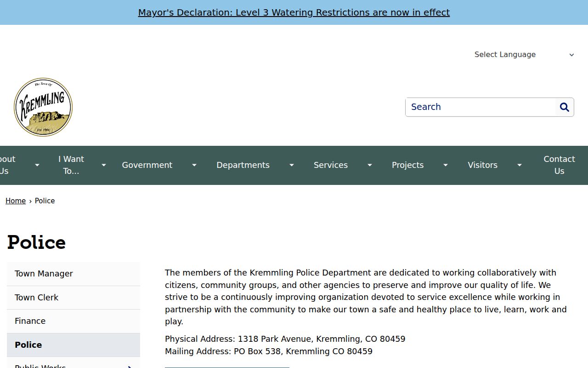Select Police in sidebar

pos(73,345)
